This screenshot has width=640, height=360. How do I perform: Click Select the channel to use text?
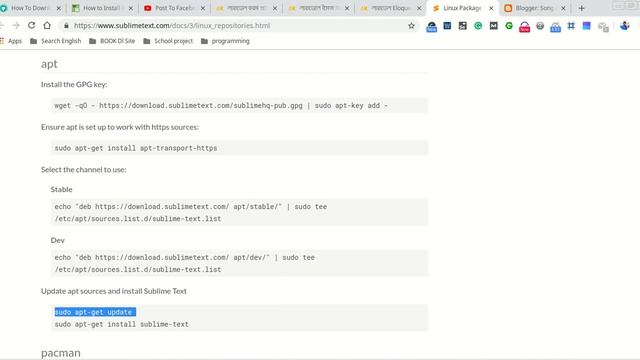click(83, 169)
